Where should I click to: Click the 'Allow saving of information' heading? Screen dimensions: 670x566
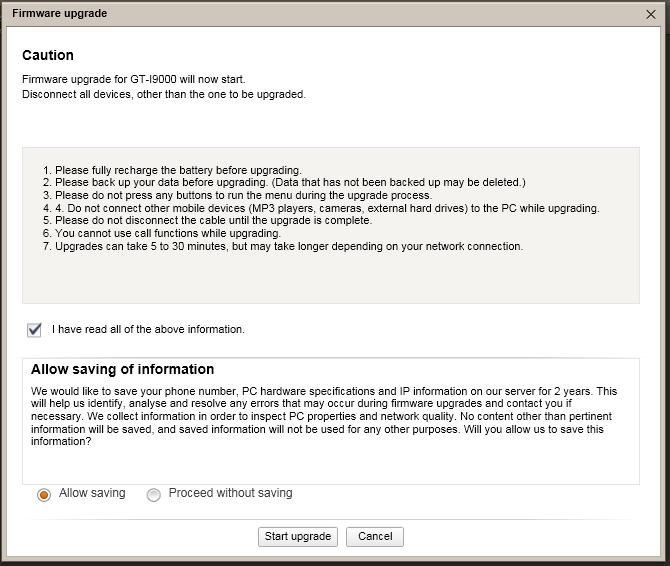click(x=123, y=369)
